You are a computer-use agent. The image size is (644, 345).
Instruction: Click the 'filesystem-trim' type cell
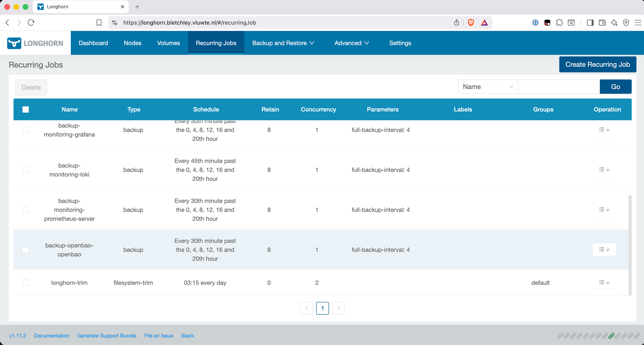(x=133, y=283)
